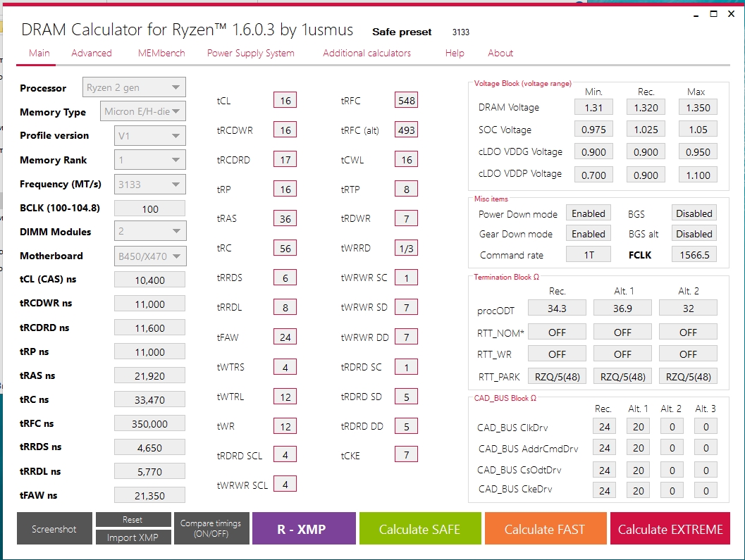This screenshot has height=560, width=745.
Task: Click the tWRWR SCL value 4
Action: tap(285, 484)
